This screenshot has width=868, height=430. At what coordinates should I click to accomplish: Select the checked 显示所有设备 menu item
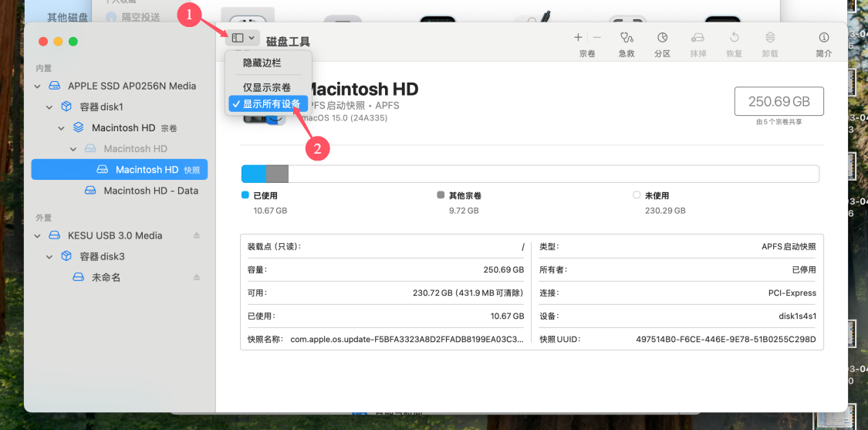(x=268, y=103)
